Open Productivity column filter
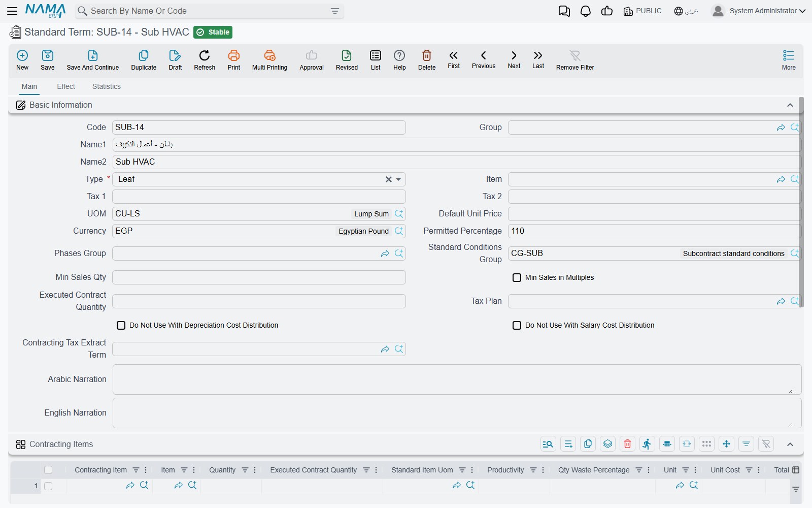This screenshot has width=812, height=508. [x=533, y=470]
